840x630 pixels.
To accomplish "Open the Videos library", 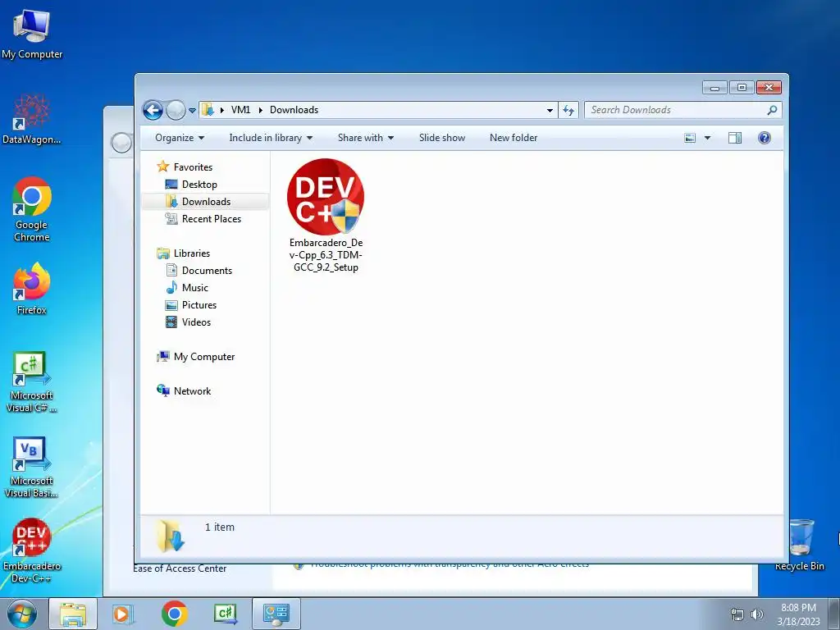I will (x=188, y=322).
